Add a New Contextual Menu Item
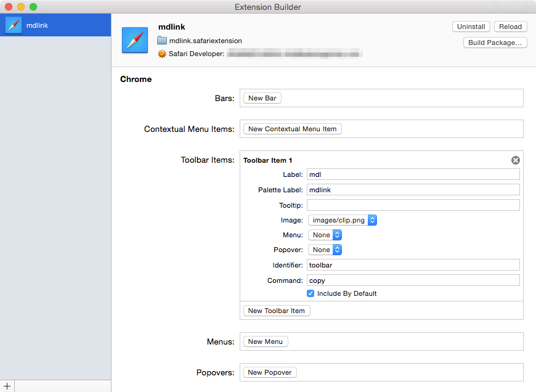This screenshot has width=536, height=392. click(x=291, y=129)
